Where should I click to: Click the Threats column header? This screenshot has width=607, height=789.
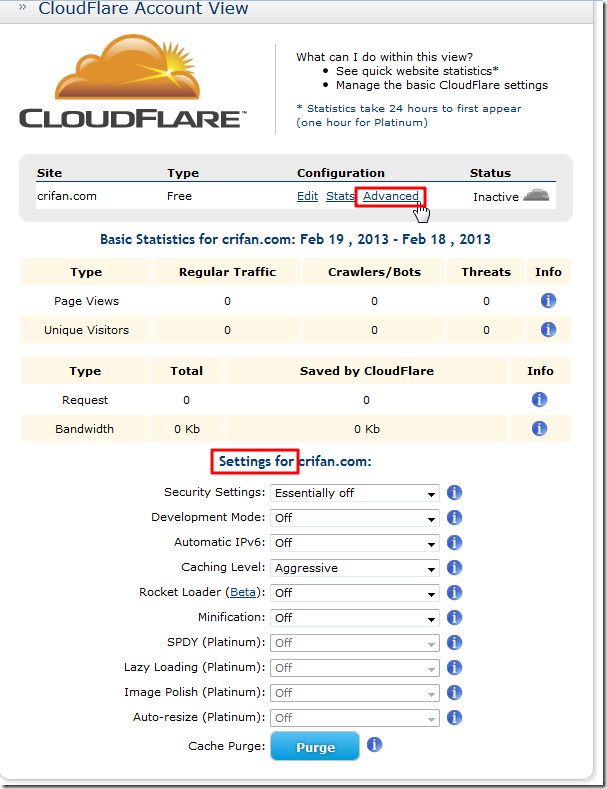[486, 272]
